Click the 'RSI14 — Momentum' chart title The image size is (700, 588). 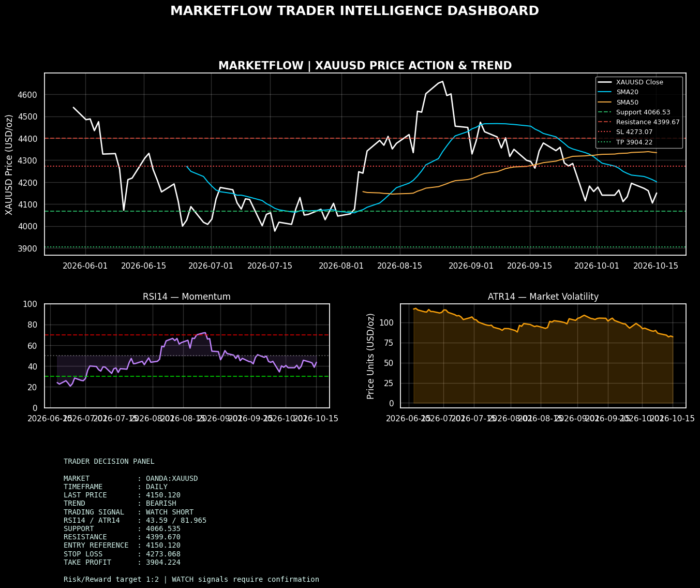[187, 297]
